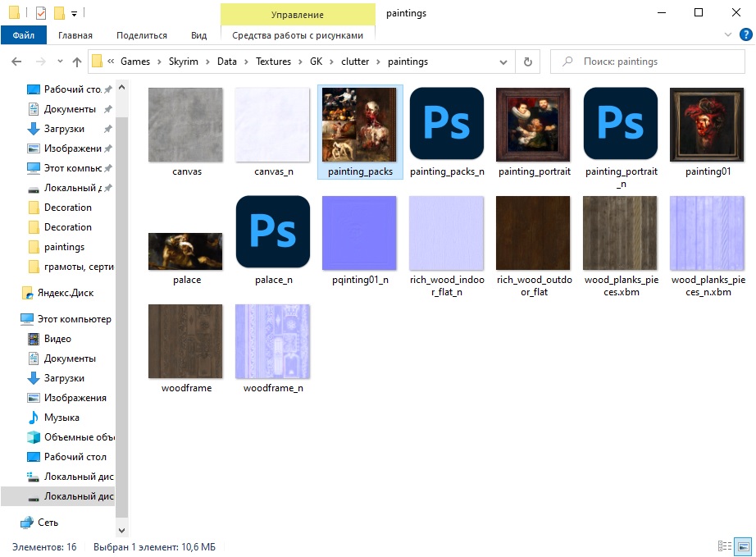Image resolution: width=756 pixels, height=557 pixels.
Task: Open the Вид ribbon tab
Action: point(198,35)
